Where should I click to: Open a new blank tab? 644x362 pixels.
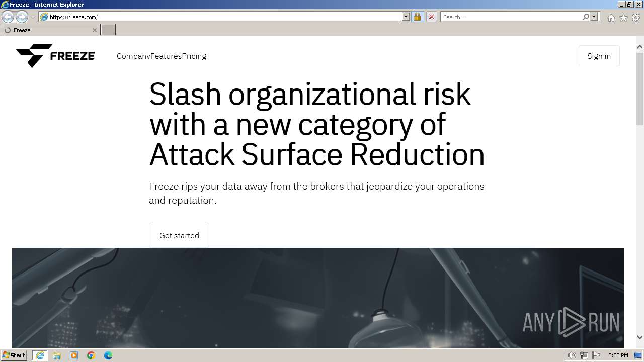coord(108,30)
